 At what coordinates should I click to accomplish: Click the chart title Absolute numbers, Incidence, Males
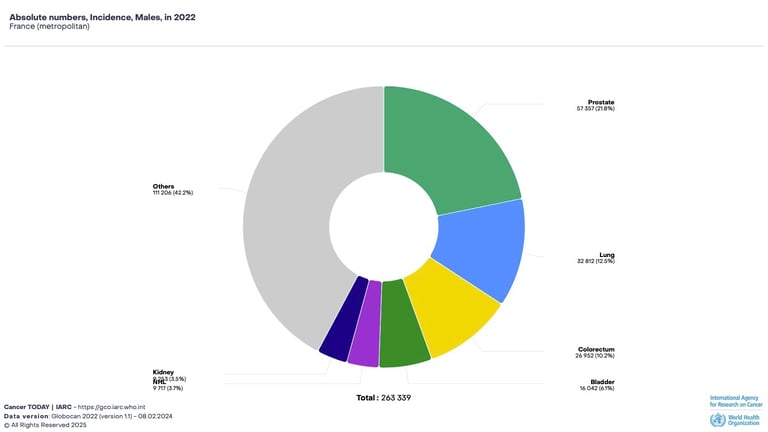(102, 17)
